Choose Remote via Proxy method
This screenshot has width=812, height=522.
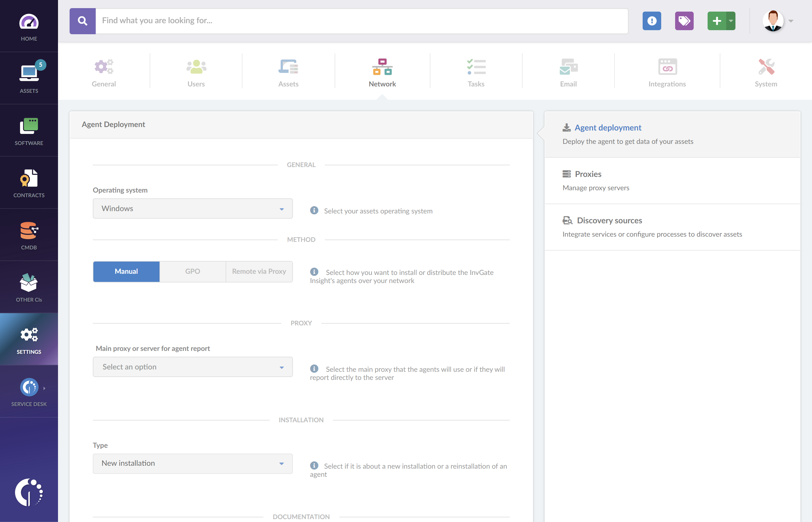[259, 271]
